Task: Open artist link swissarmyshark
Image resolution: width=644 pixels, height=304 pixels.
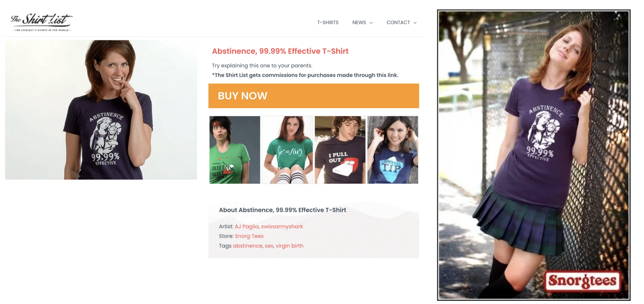Action: (282, 227)
